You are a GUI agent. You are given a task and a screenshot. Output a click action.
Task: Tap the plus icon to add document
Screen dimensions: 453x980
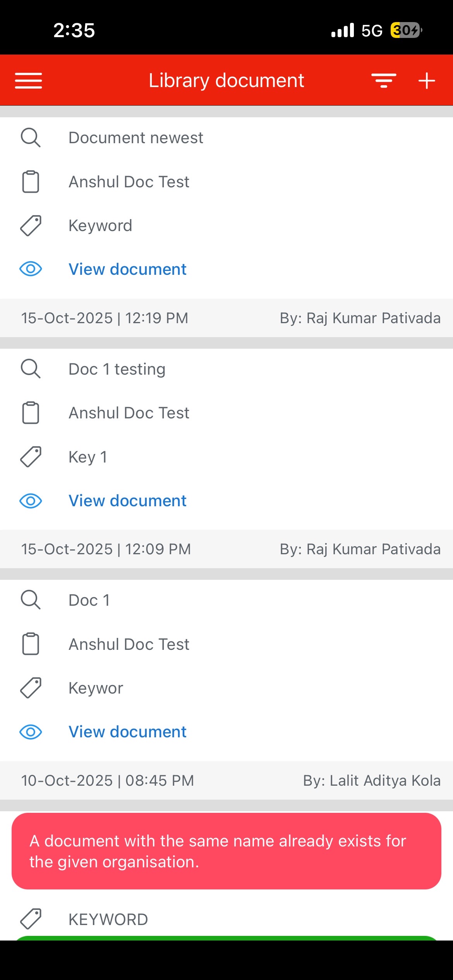[x=427, y=81]
